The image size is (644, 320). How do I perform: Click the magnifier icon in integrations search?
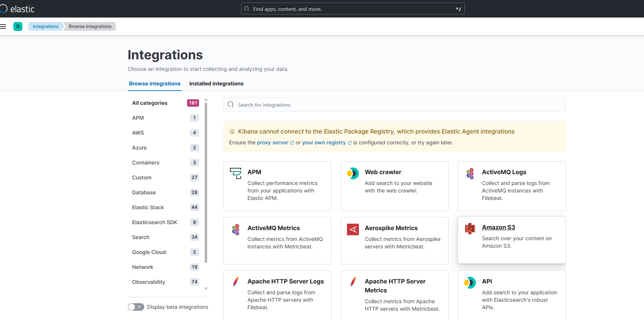231,105
